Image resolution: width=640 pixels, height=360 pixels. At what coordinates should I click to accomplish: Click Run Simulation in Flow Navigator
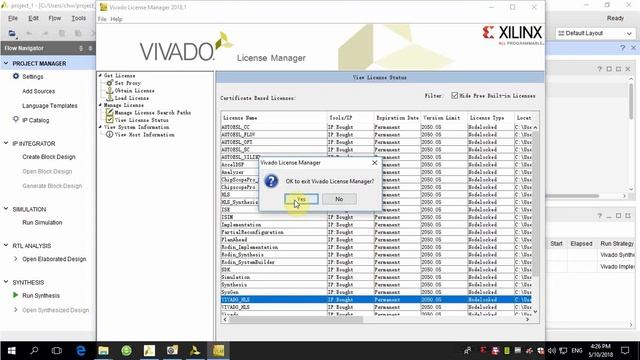click(42, 222)
